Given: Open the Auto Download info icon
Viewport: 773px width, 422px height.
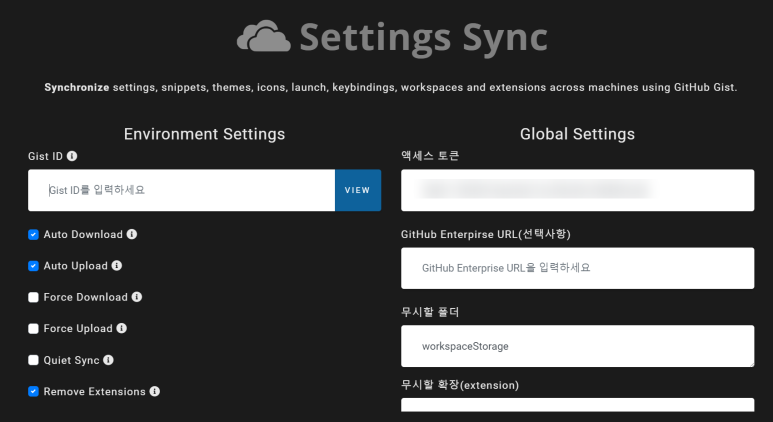Looking at the screenshot, I should [x=132, y=234].
